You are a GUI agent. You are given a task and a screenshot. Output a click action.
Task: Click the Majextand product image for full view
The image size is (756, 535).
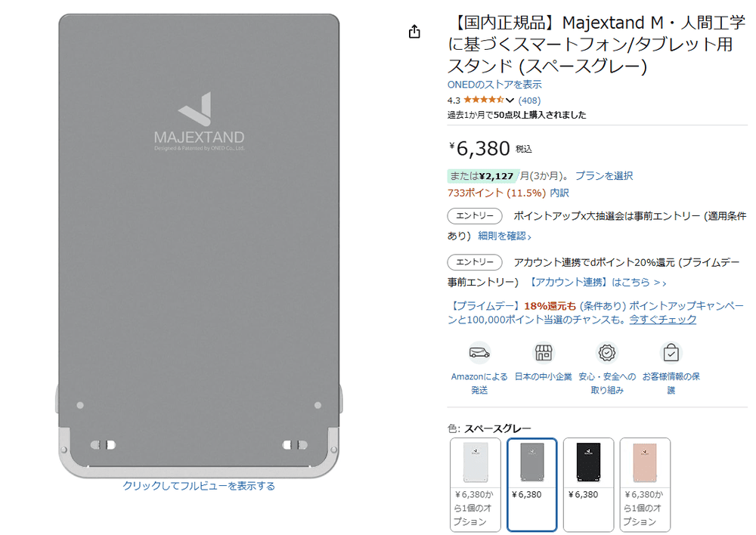199,246
